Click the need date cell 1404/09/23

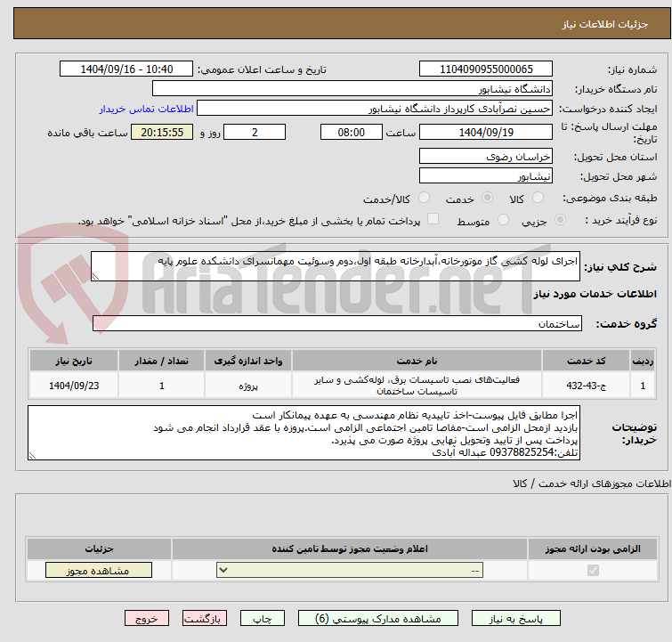[74, 386]
